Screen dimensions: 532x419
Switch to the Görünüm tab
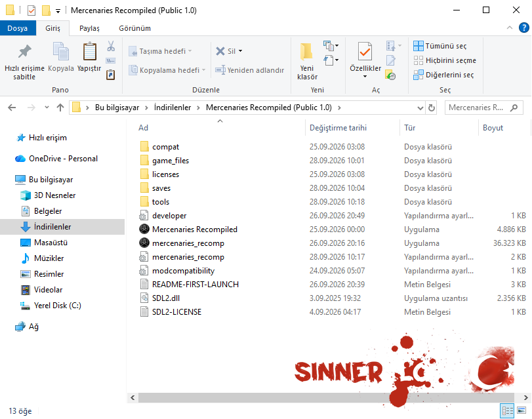pyautogui.click(x=134, y=28)
